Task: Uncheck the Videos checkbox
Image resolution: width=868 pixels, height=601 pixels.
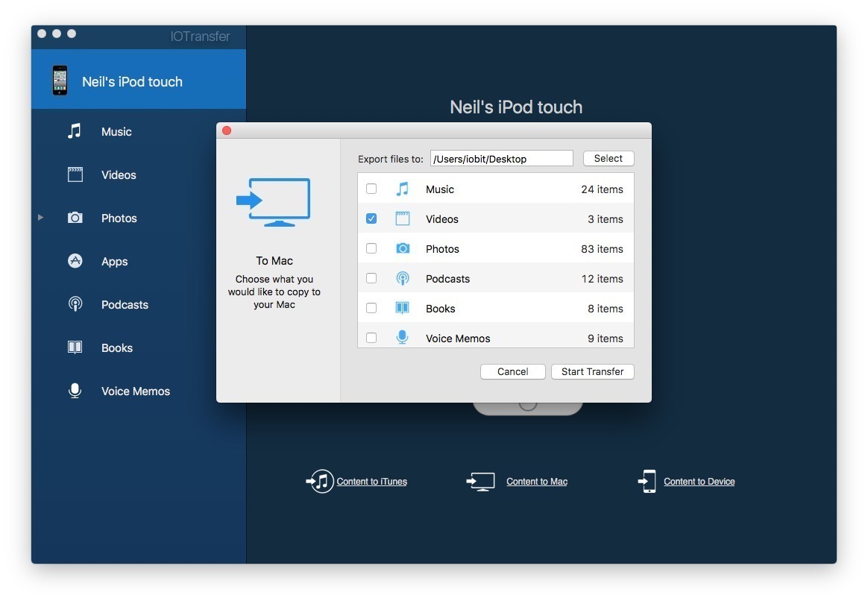Action: 371,218
